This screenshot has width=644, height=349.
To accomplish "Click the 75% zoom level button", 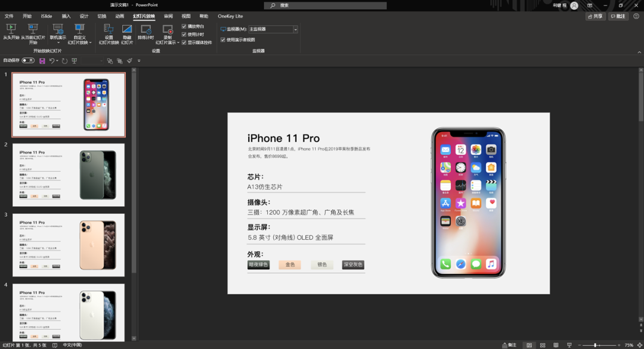I will tap(629, 345).
